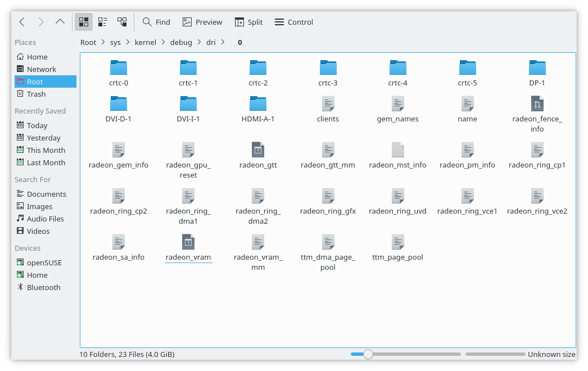588x371 pixels.
Task: Switch to Icons view mode
Action: click(84, 22)
